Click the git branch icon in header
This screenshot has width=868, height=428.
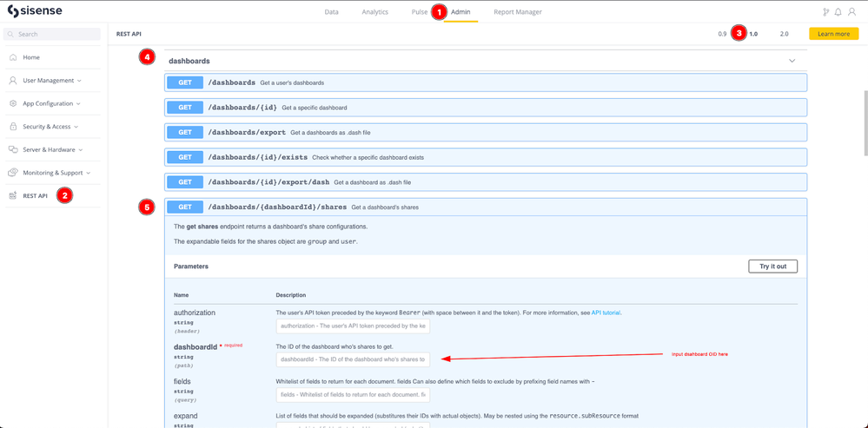coord(825,12)
